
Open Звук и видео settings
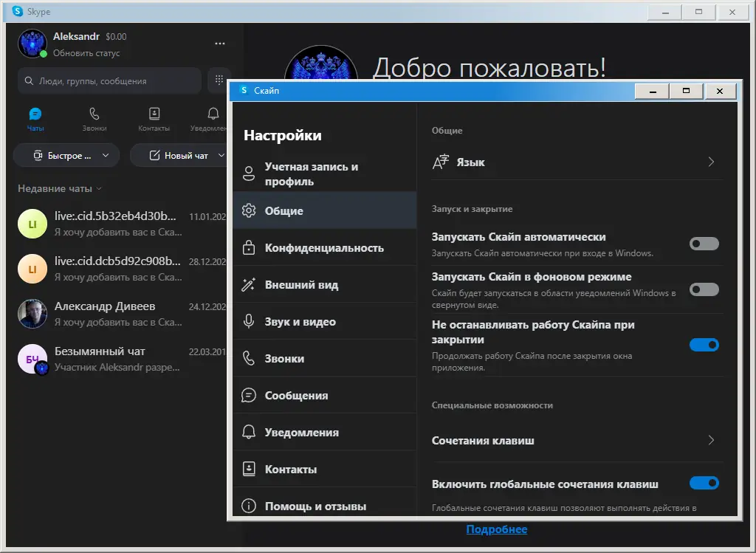(303, 320)
